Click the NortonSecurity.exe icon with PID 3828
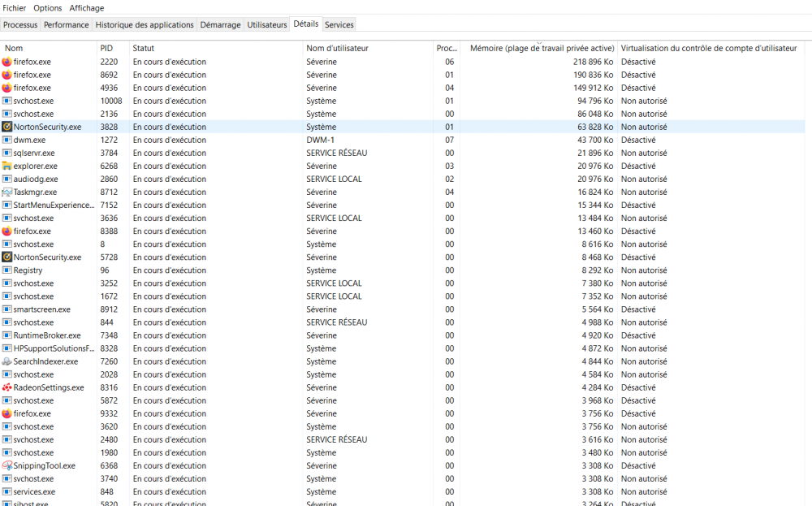The width and height of the screenshot is (812, 506). coord(7,127)
